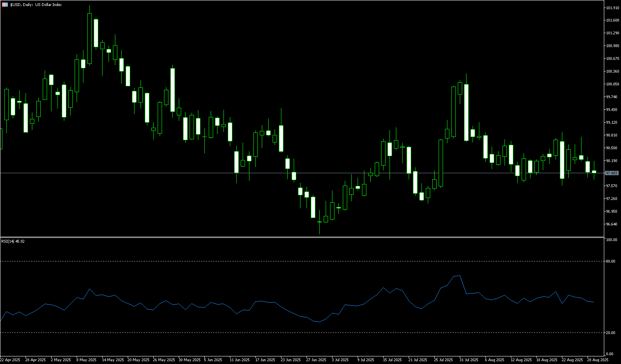The image size is (621, 364).
Task: Click the 21 Jul 2025 date label
Action: pos(418,360)
